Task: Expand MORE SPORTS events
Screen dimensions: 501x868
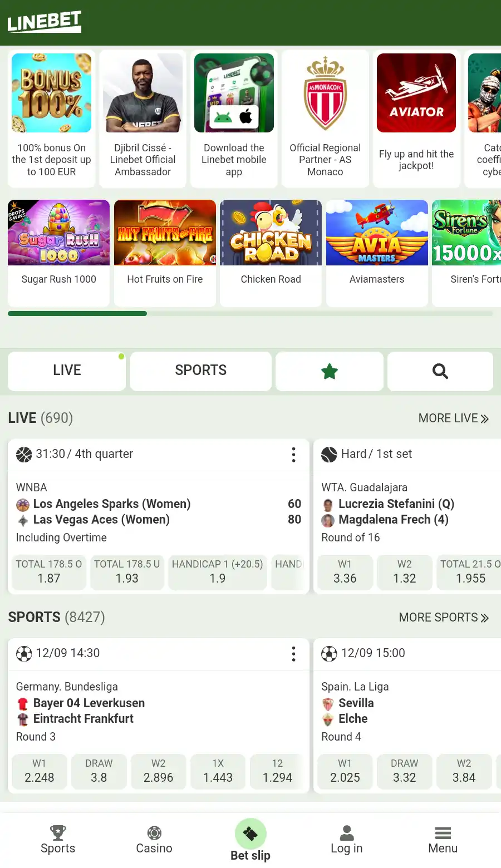Action: [x=444, y=618]
